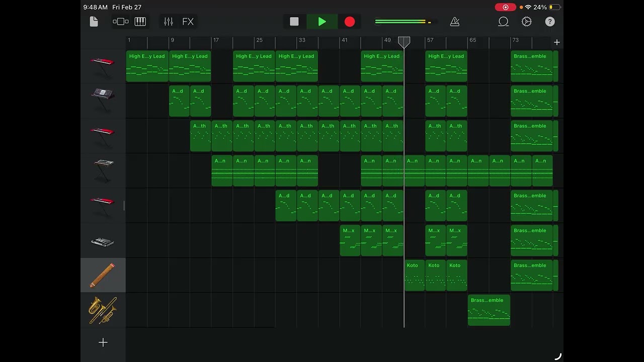This screenshot has width=644, height=362.
Task: Select Brass...emble region on the brass horns track
Action: [489, 310]
